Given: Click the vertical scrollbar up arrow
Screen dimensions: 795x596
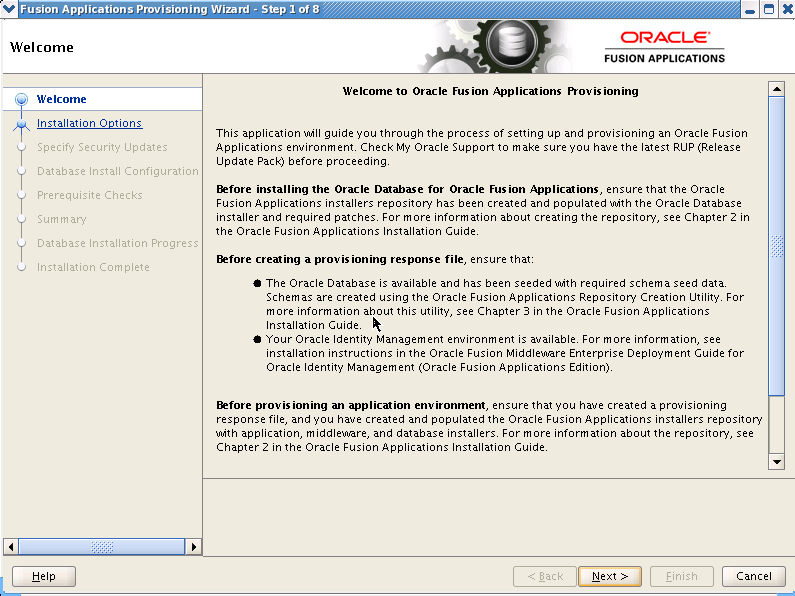Looking at the screenshot, I should (x=776, y=89).
